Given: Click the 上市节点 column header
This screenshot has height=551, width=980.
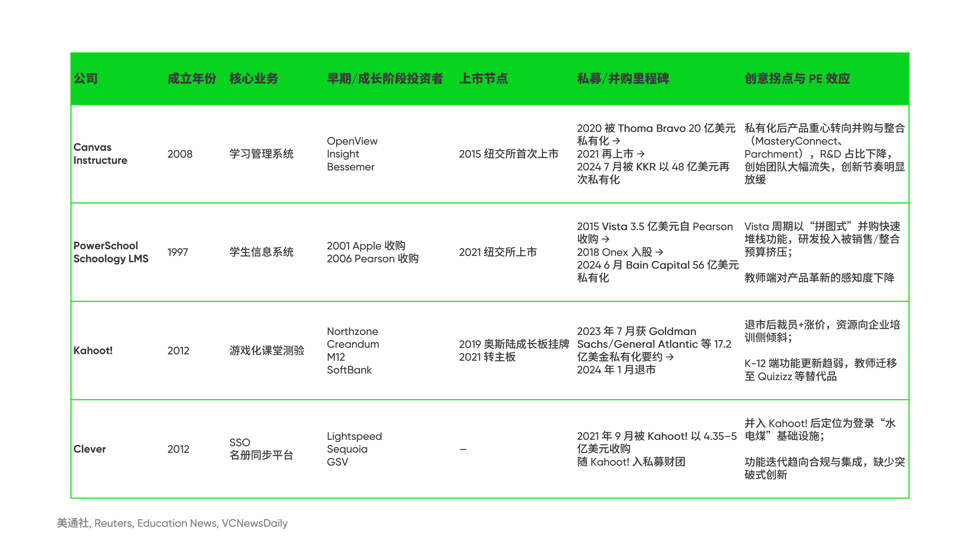Looking at the screenshot, I should (x=483, y=79).
